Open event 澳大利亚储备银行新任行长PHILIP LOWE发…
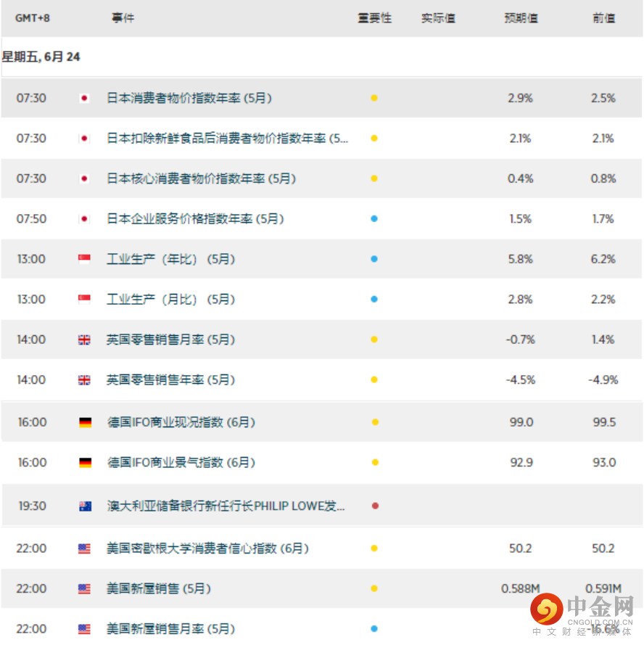 (x=226, y=506)
